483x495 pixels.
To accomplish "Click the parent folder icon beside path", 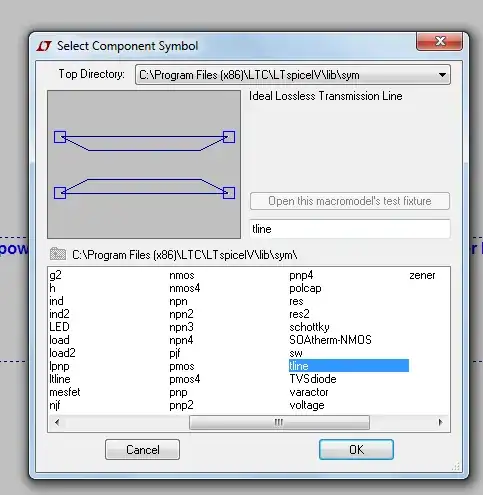I will tap(58, 254).
